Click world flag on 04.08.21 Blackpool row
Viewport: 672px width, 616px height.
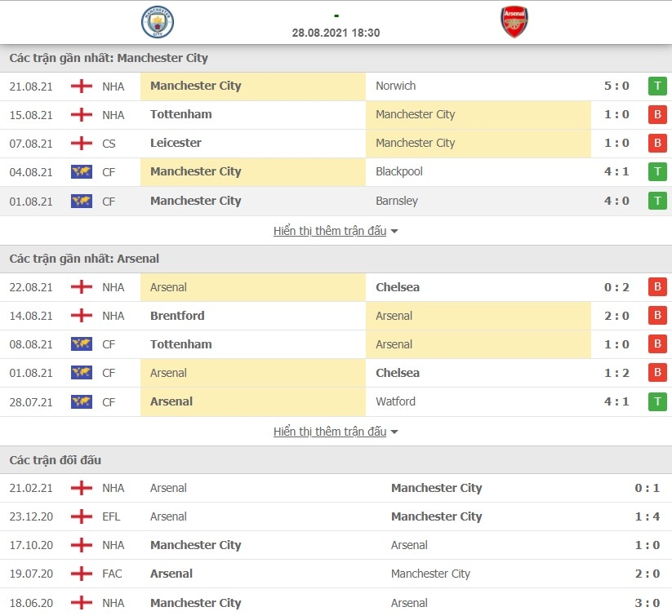[82, 172]
